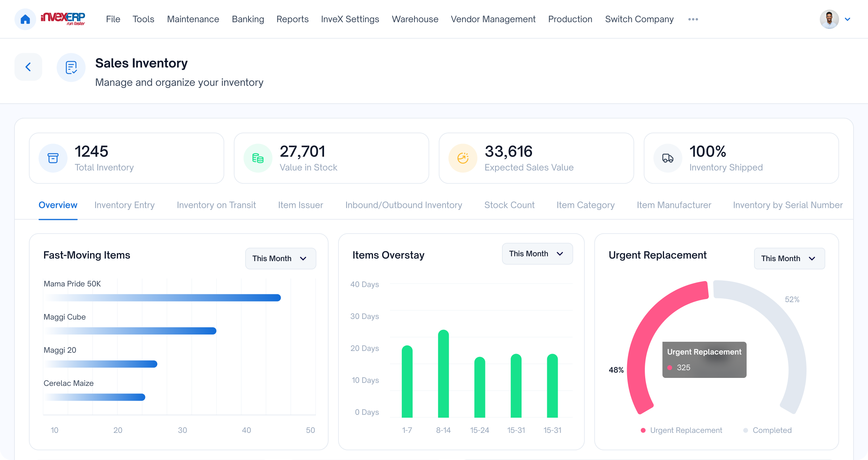Click the Sales Inventory document icon
This screenshot has height=460, width=868.
(x=71, y=68)
